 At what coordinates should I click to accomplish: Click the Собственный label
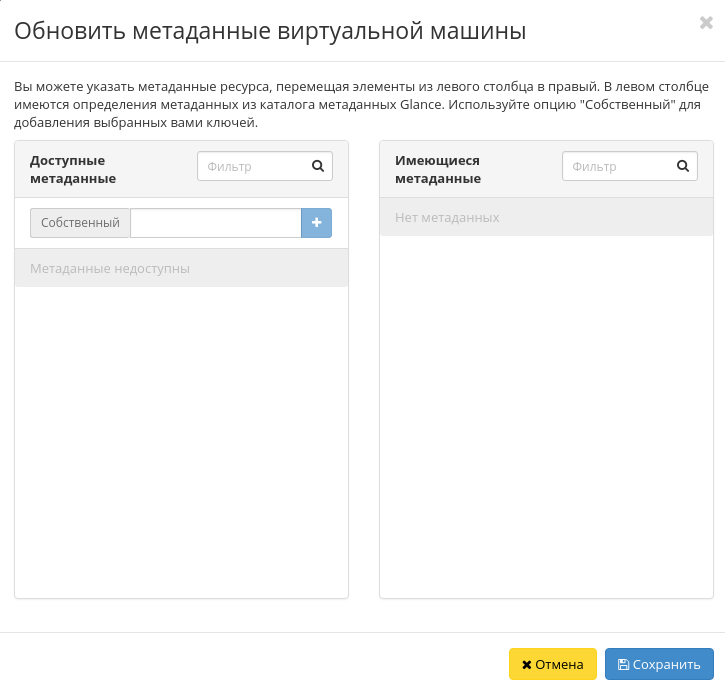(x=80, y=223)
